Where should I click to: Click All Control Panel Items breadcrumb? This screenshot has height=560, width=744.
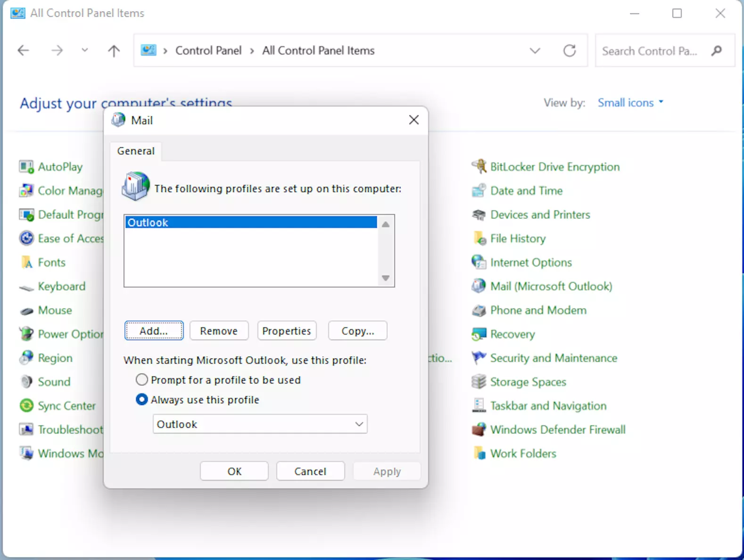[319, 50]
